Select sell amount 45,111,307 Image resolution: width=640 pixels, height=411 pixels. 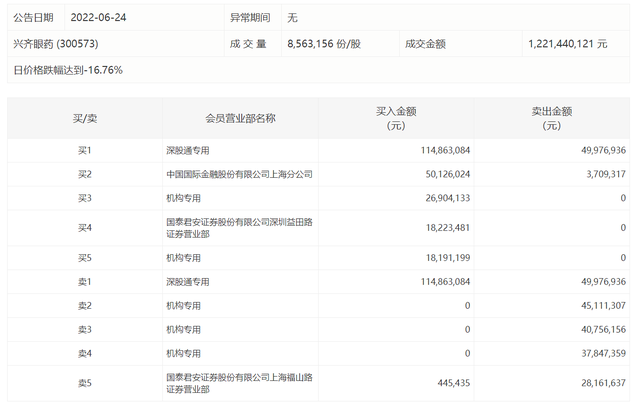tap(603, 306)
